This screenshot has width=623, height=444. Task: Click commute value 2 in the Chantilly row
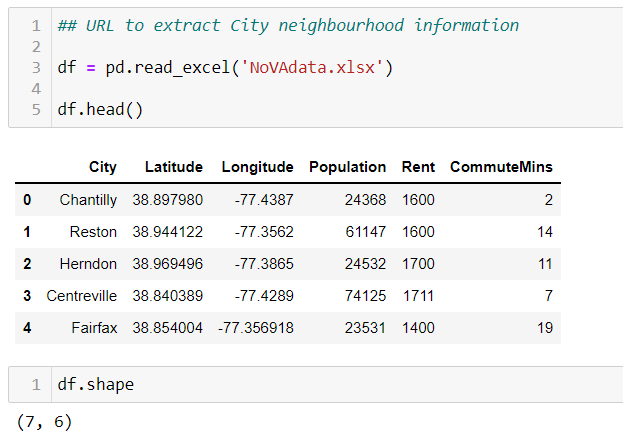(x=548, y=200)
